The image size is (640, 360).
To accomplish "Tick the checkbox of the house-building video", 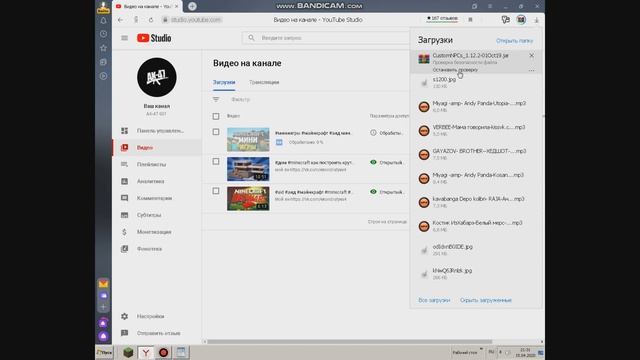I will click(x=216, y=162).
